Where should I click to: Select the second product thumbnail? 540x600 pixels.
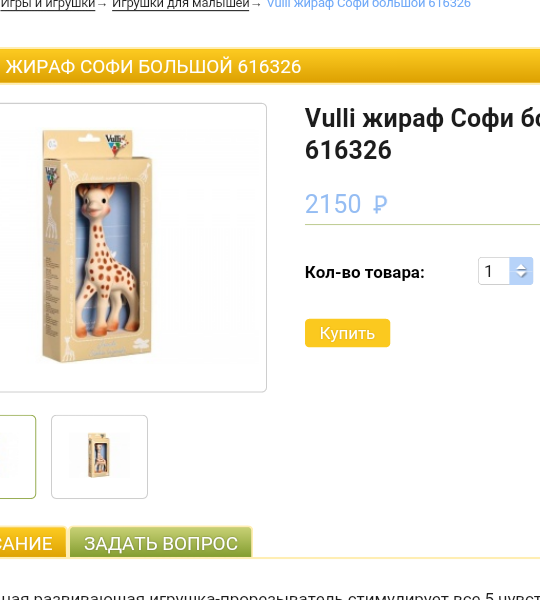(100, 457)
